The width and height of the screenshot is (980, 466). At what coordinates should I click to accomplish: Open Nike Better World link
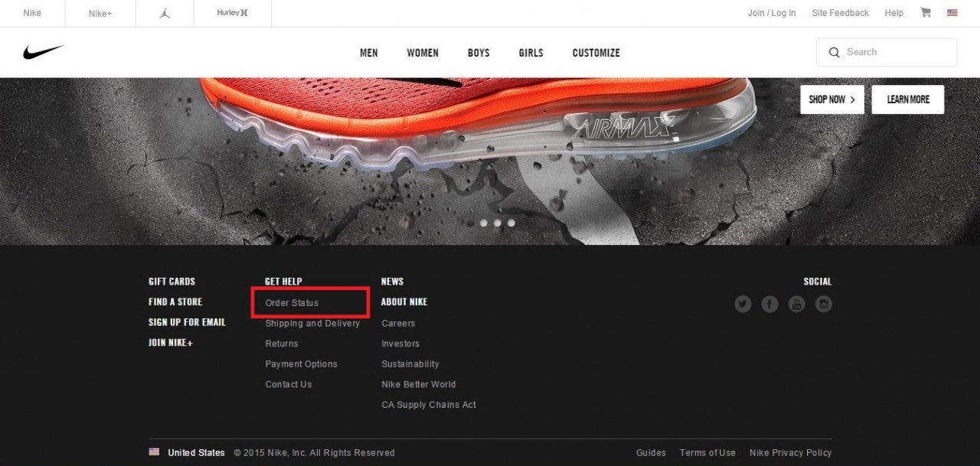click(x=419, y=384)
